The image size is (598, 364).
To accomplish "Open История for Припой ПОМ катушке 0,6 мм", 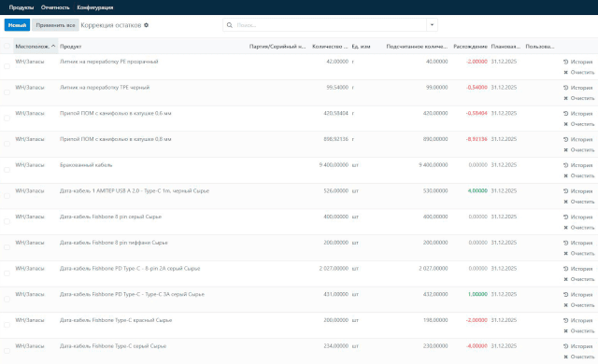I will pyautogui.click(x=577, y=114).
